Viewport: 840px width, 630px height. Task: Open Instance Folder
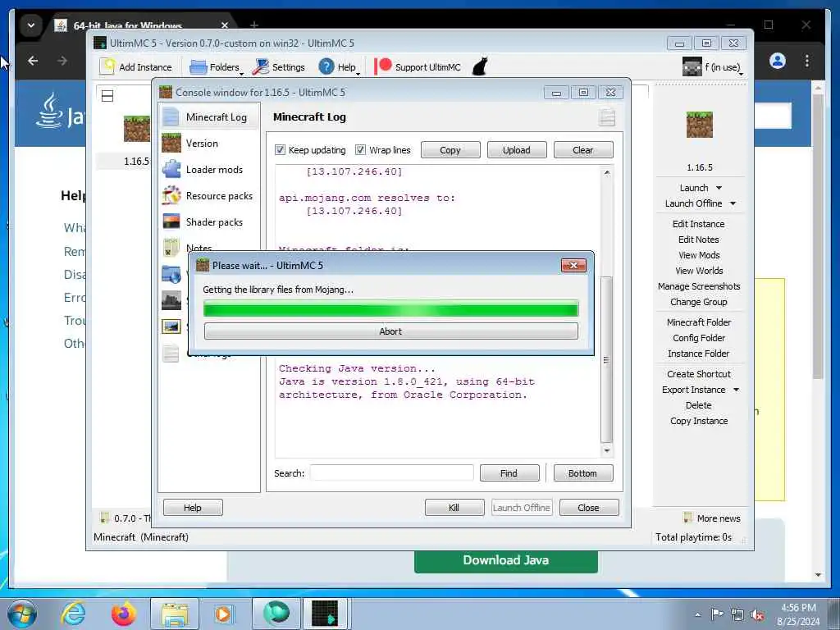point(699,353)
